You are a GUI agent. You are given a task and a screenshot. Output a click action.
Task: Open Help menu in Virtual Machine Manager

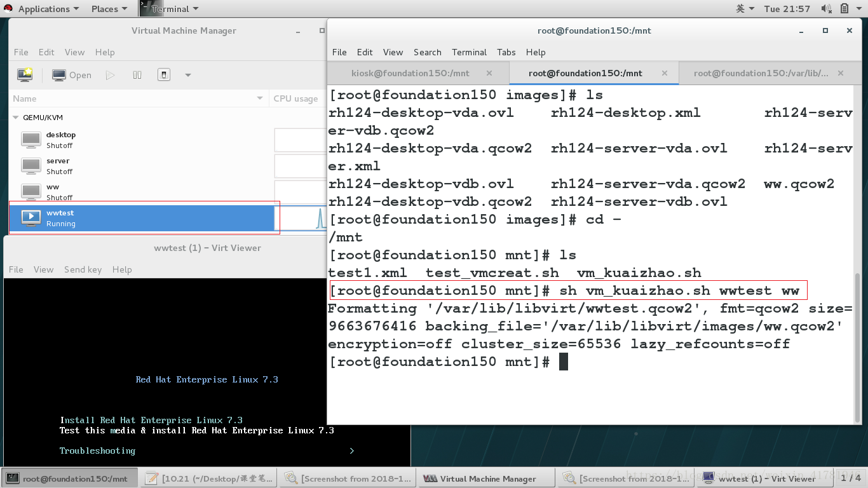[105, 52]
